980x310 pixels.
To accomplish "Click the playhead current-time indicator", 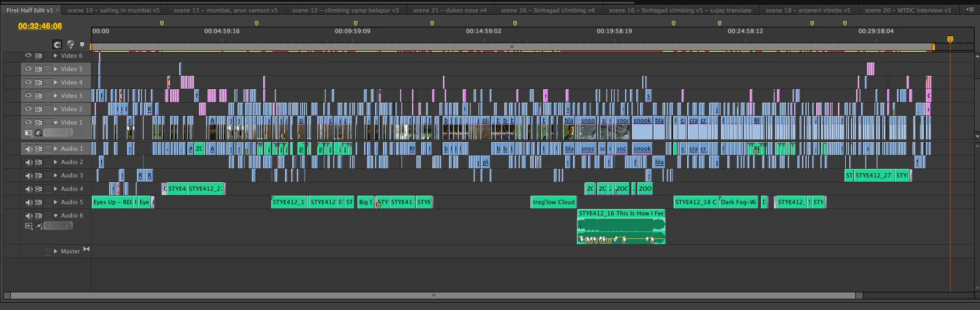I will point(950,39).
